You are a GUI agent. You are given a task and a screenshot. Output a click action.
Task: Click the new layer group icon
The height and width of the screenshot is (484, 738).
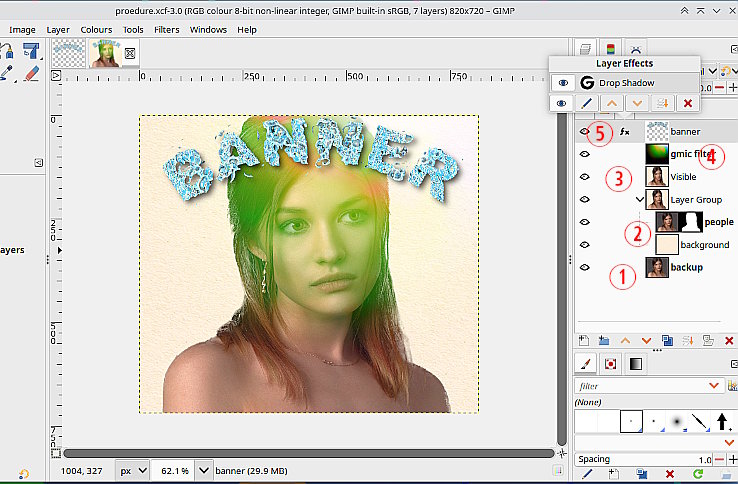tap(604, 340)
